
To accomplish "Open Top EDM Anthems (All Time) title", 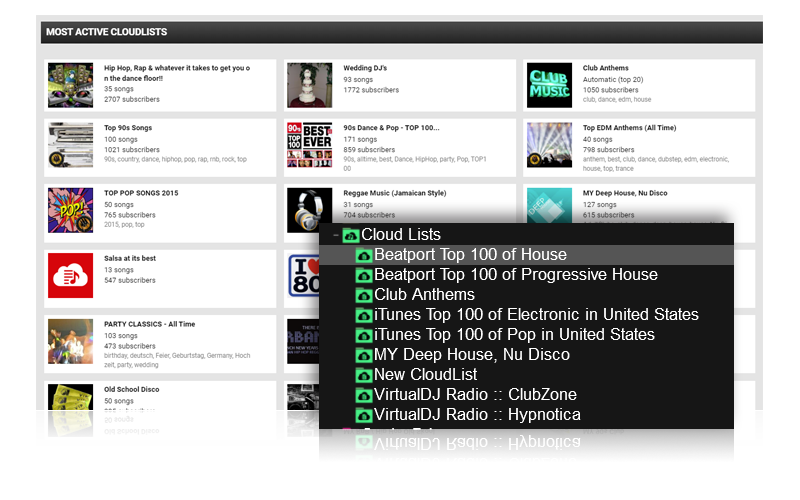I will click(x=630, y=128).
